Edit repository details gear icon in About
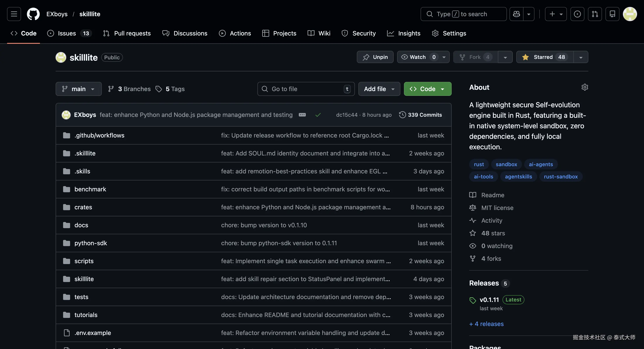The height and width of the screenshot is (349, 644). [584, 87]
